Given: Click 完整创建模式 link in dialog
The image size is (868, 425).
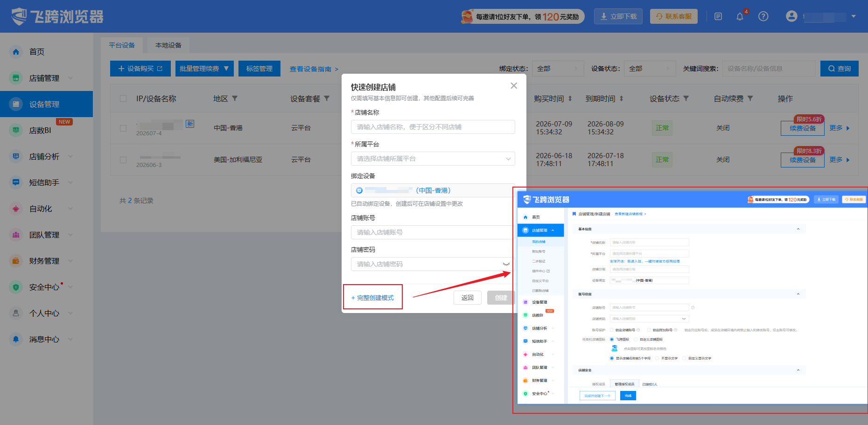Looking at the screenshot, I should pos(372,298).
